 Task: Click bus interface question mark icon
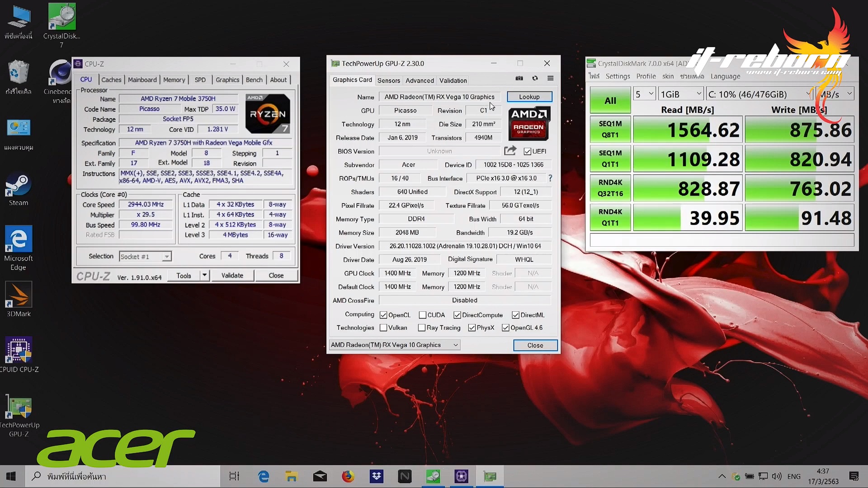point(550,178)
